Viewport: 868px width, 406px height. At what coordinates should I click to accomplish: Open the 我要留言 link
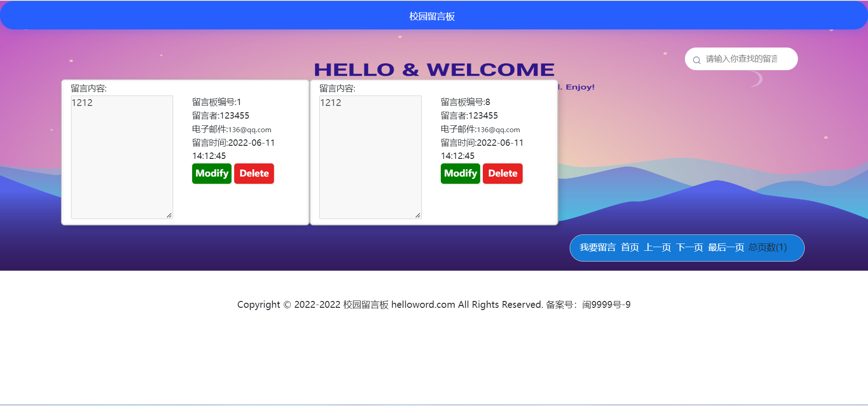coord(598,248)
